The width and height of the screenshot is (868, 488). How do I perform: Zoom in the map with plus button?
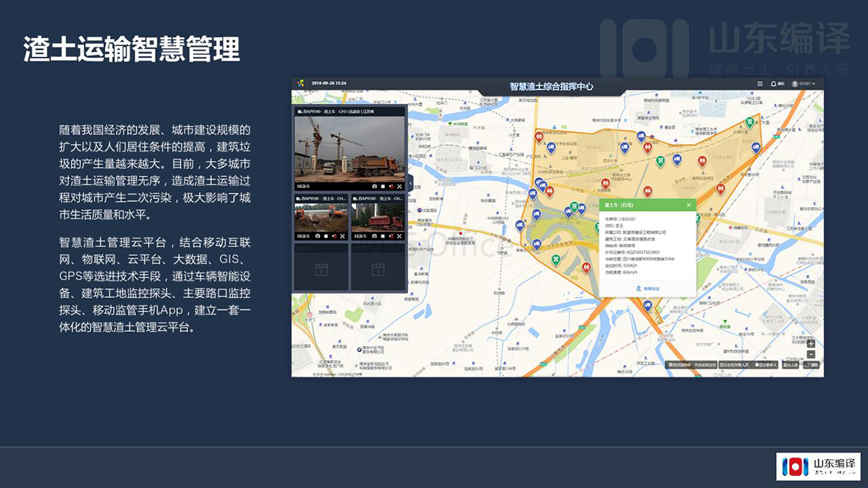pos(811,344)
